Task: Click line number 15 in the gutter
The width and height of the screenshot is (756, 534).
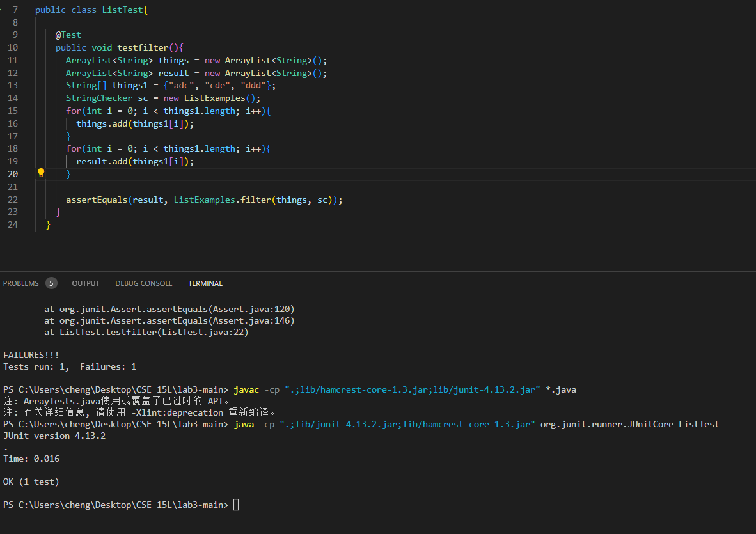Action: point(13,111)
